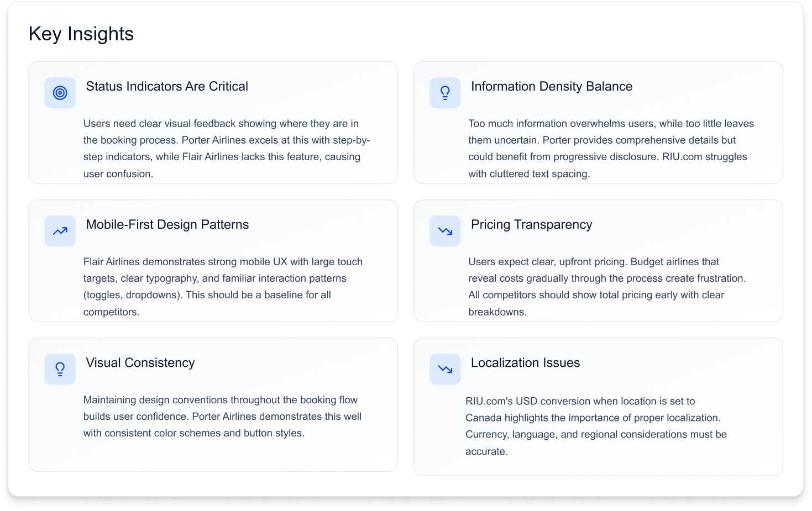Click the text about consistent color schemes

point(222,417)
